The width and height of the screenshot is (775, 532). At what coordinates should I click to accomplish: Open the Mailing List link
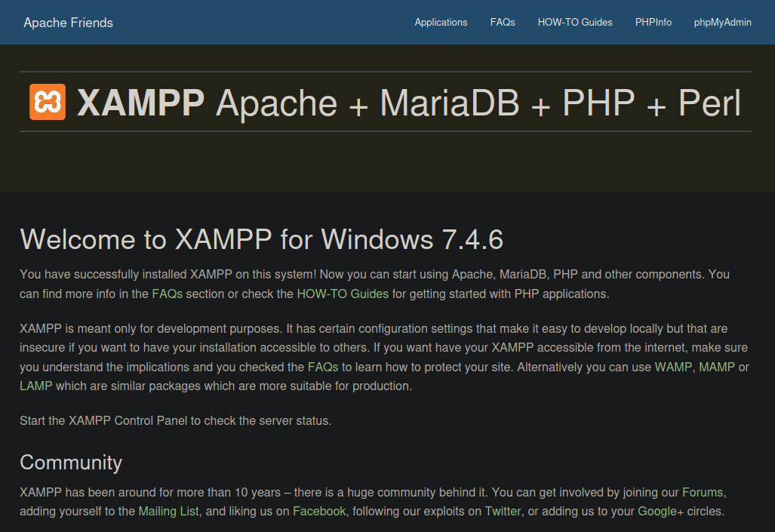tap(169, 511)
